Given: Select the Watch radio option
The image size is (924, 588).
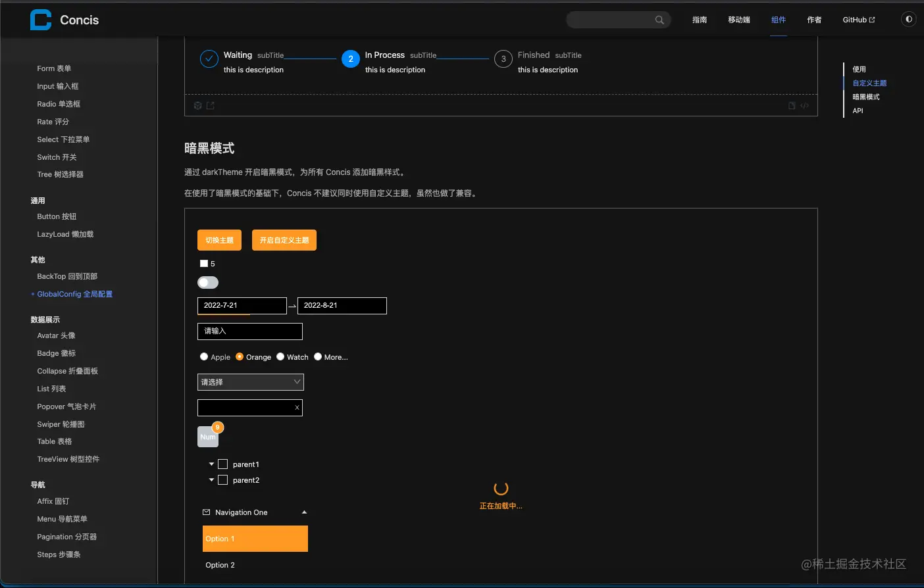Looking at the screenshot, I should (x=280, y=356).
